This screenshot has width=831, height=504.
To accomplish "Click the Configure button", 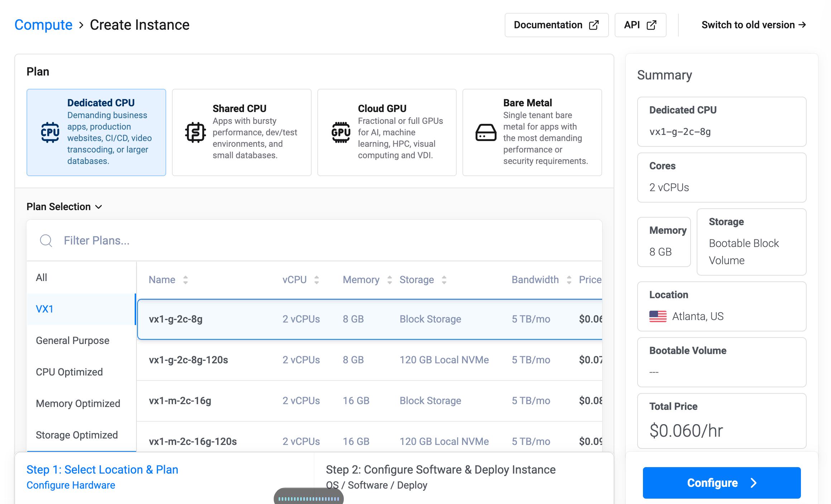I will (x=722, y=483).
